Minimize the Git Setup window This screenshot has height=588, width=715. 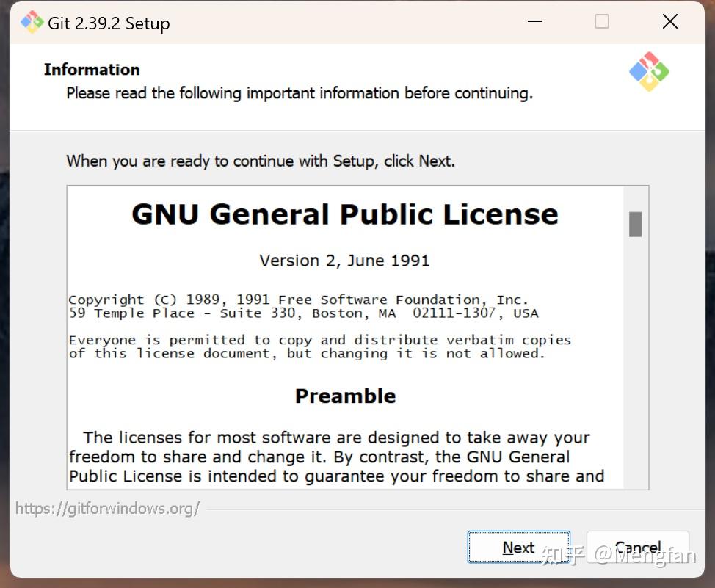tap(535, 21)
